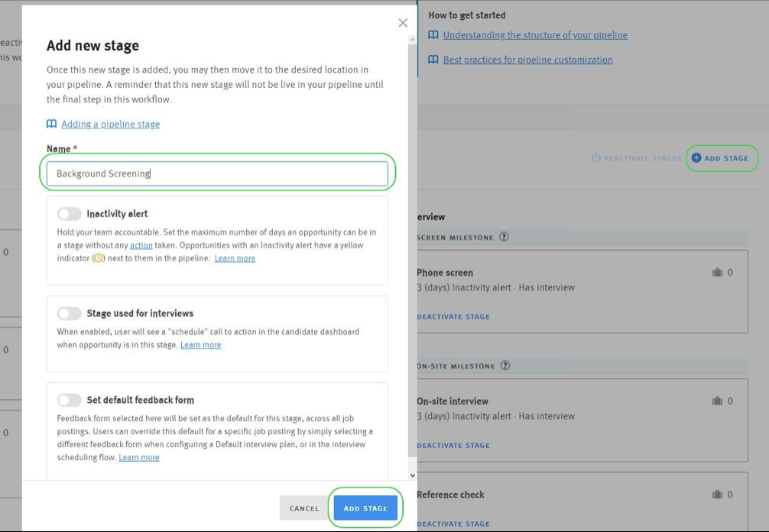Click the briefcase icon on On-site interview stage
Screen dimensions: 769x532
(x=717, y=401)
